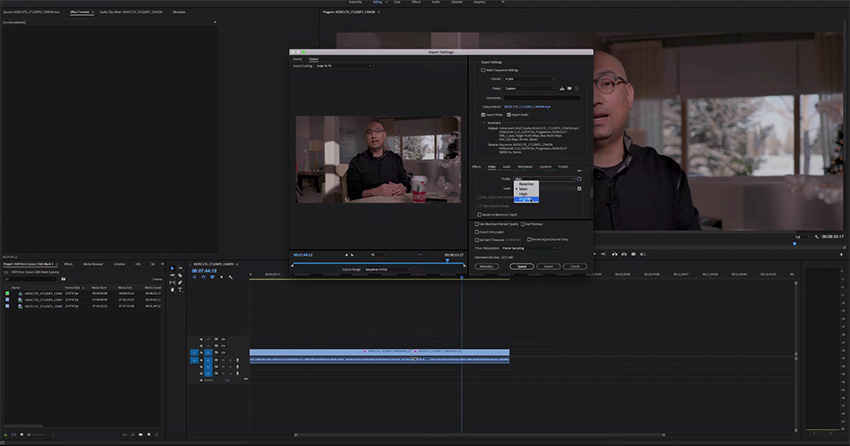The image size is (850, 446).
Task: Open the Format dropdown in Export Settings
Action: (531, 79)
